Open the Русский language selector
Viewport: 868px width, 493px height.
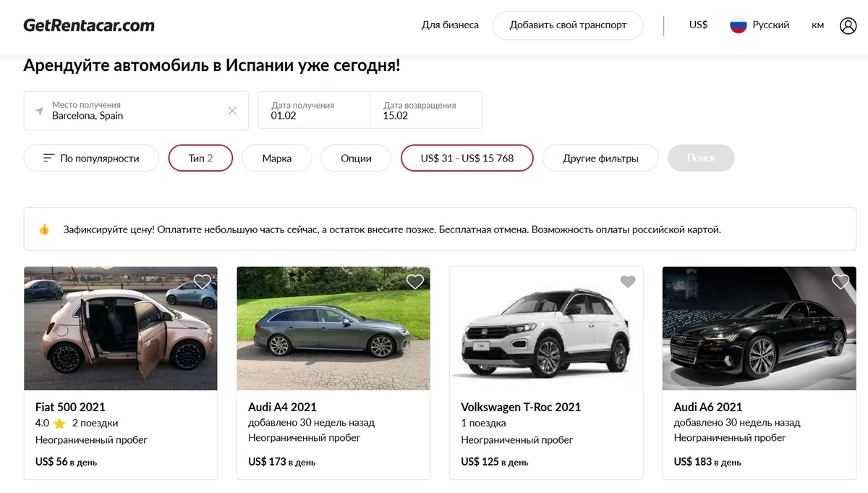[x=770, y=25]
